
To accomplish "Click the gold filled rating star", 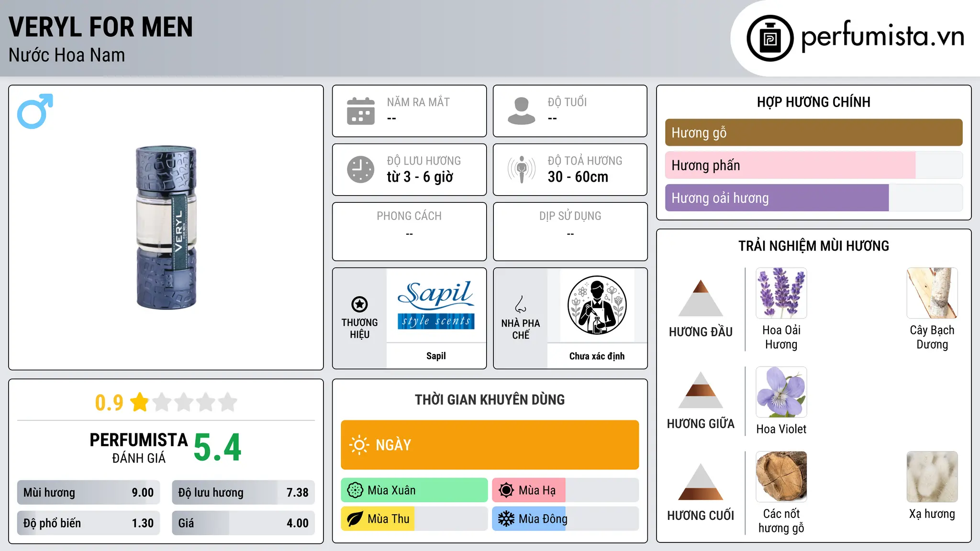I will tap(140, 402).
